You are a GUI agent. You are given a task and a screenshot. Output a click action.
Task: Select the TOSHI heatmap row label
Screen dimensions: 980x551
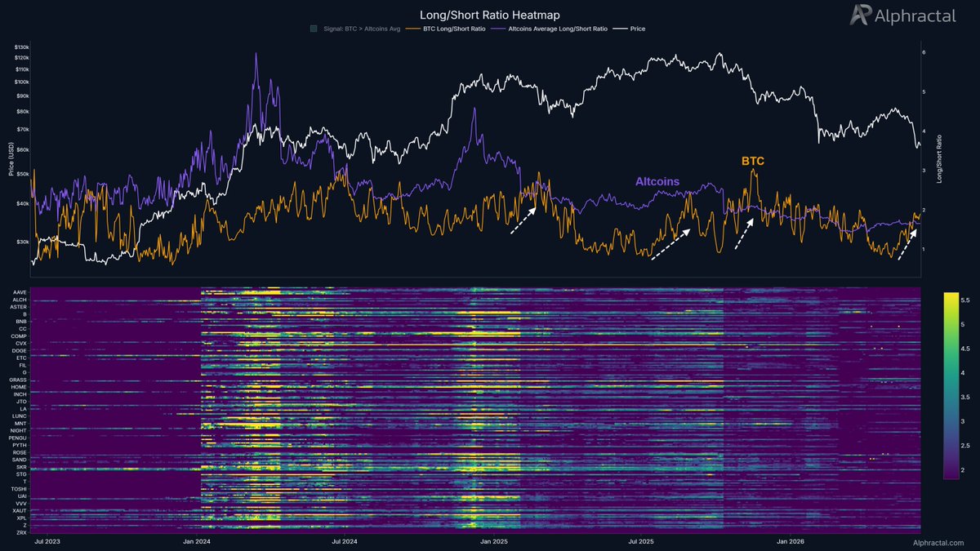pyautogui.click(x=20, y=489)
